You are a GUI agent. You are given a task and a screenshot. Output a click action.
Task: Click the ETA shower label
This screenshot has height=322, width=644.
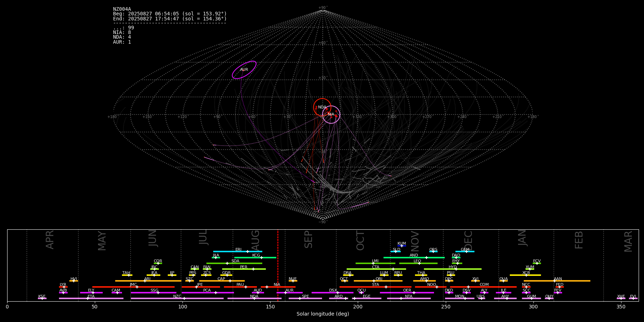[x=91, y=297]
